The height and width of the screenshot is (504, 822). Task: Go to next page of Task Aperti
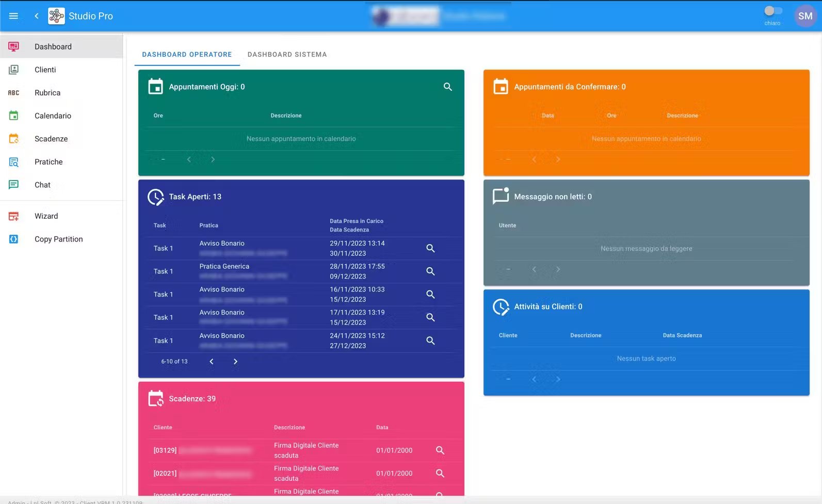(235, 362)
